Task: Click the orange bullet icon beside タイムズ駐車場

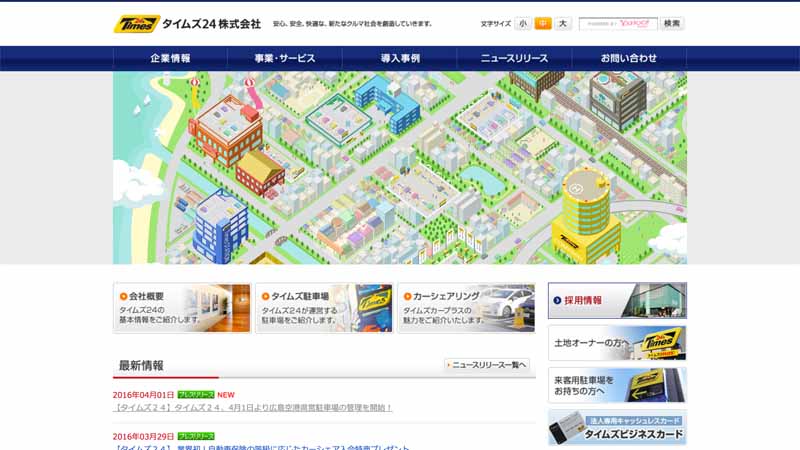Action: click(x=265, y=296)
